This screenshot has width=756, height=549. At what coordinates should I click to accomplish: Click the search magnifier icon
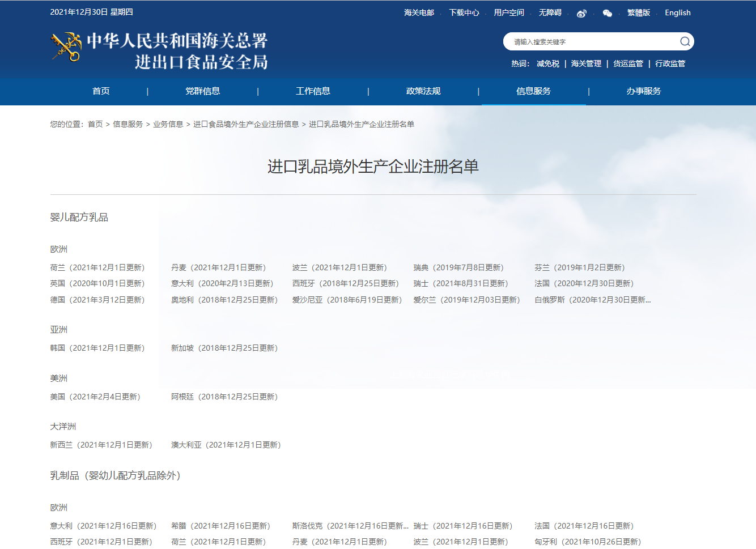coord(685,41)
